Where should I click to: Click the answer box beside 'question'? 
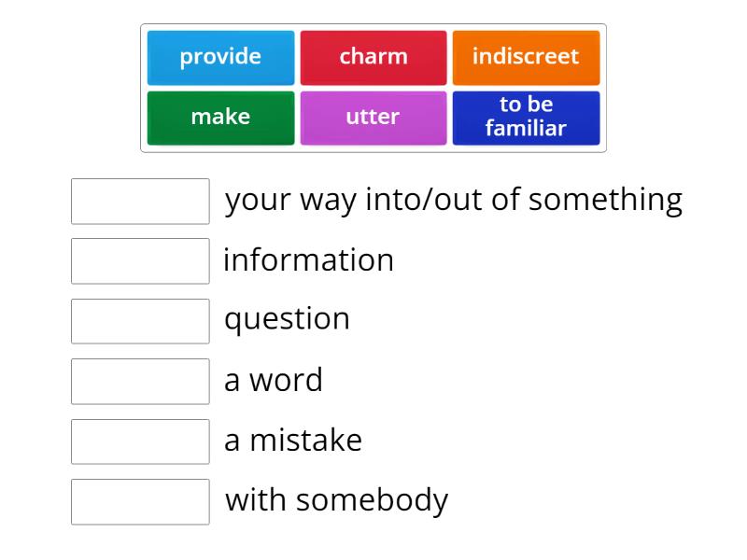pyautogui.click(x=139, y=321)
